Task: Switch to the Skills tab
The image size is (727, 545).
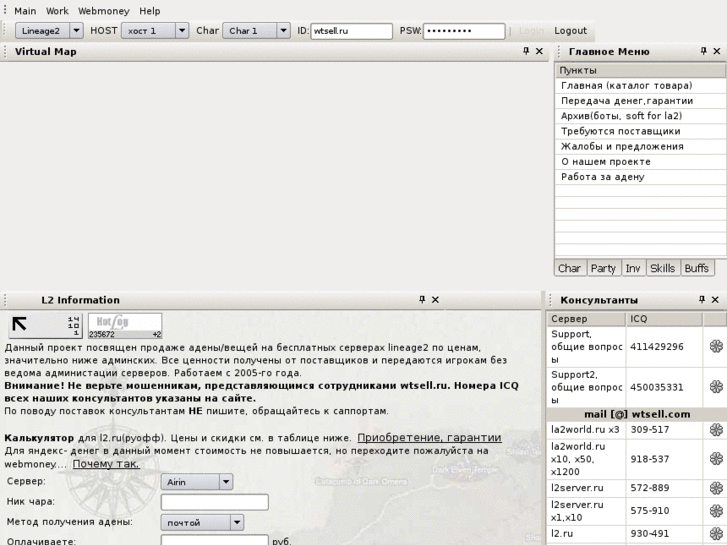Action: pos(663,268)
